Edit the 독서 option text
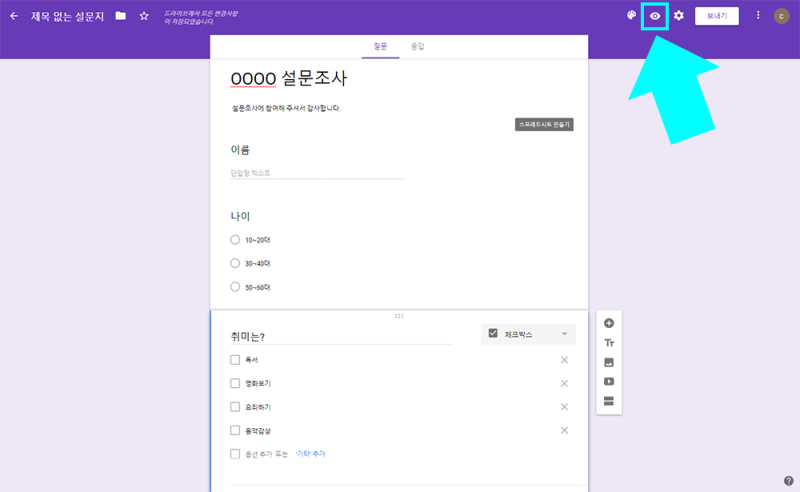Image resolution: width=800 pixels, height=492 pixels. [252, 360]
